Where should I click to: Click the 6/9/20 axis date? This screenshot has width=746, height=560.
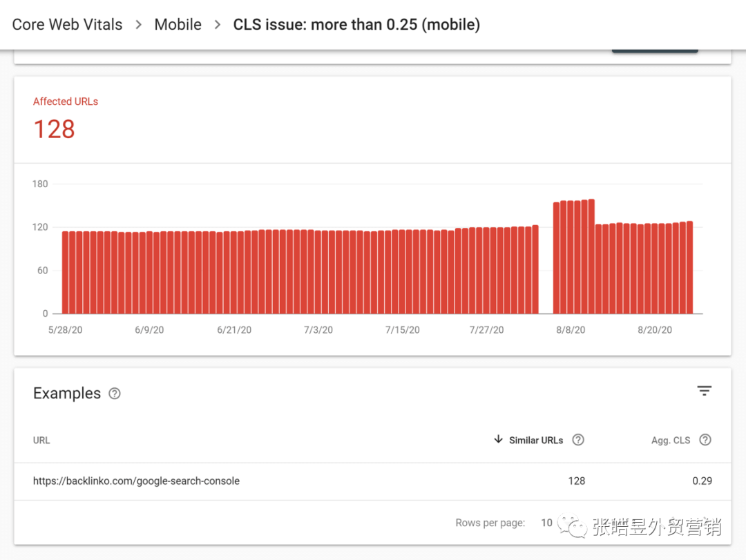[149, 330]
